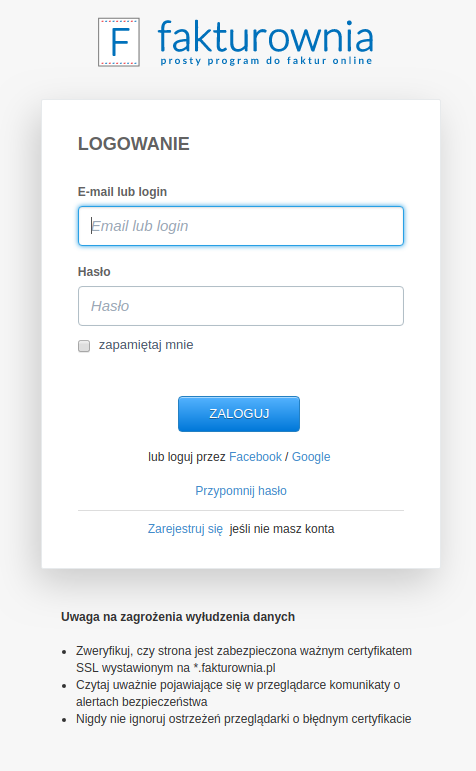Log in via the Google link
The height and width of the screenshot is (771, 476).
311,457
